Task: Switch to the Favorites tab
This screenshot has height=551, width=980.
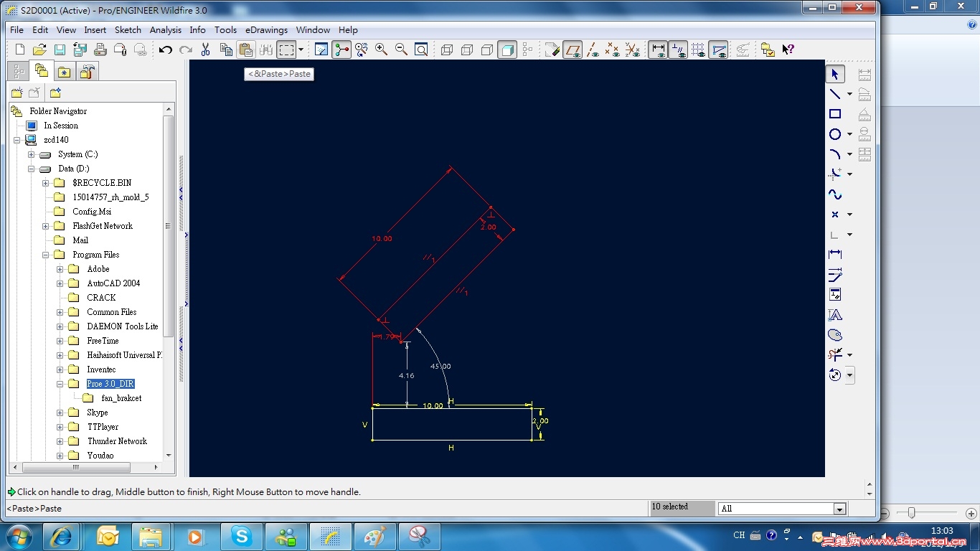Action: click(x=64, y=72)
